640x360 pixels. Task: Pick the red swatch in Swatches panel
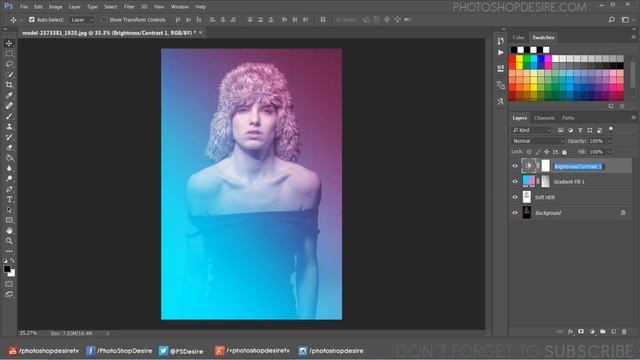click(512, 58)
